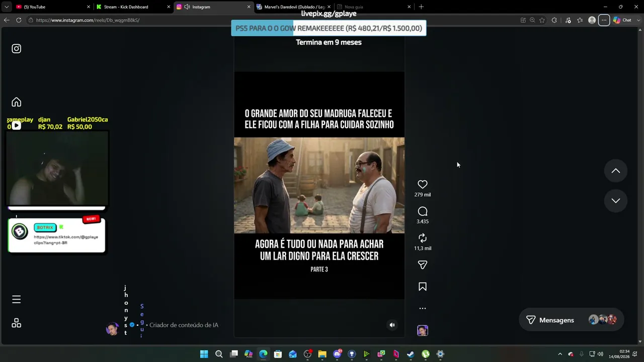Image resolution: width=644 pixels, height=362 pixels.
Task: Open Discord from the taskbar
Action: coord(337,354)
